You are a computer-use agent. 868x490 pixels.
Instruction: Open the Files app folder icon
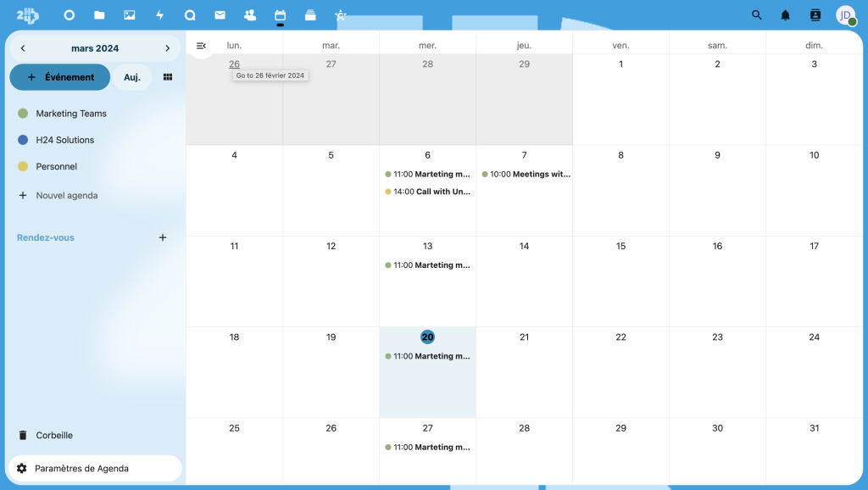click(99, 15)
